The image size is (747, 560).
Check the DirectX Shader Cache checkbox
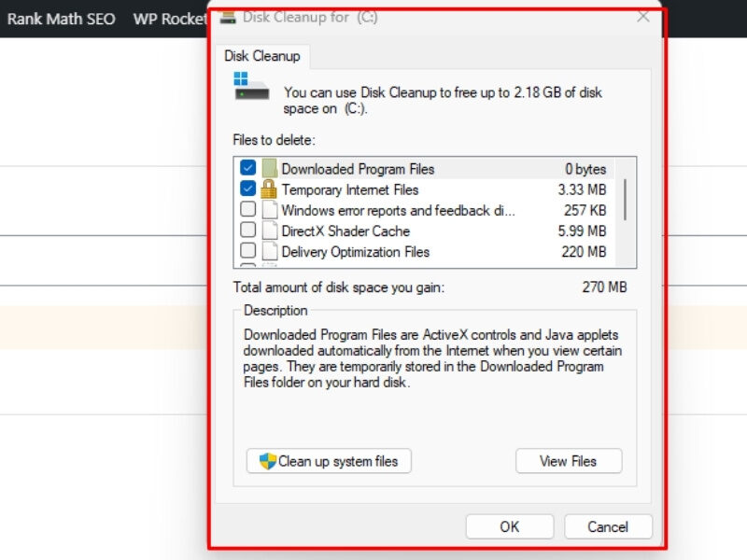click(247, 231)
